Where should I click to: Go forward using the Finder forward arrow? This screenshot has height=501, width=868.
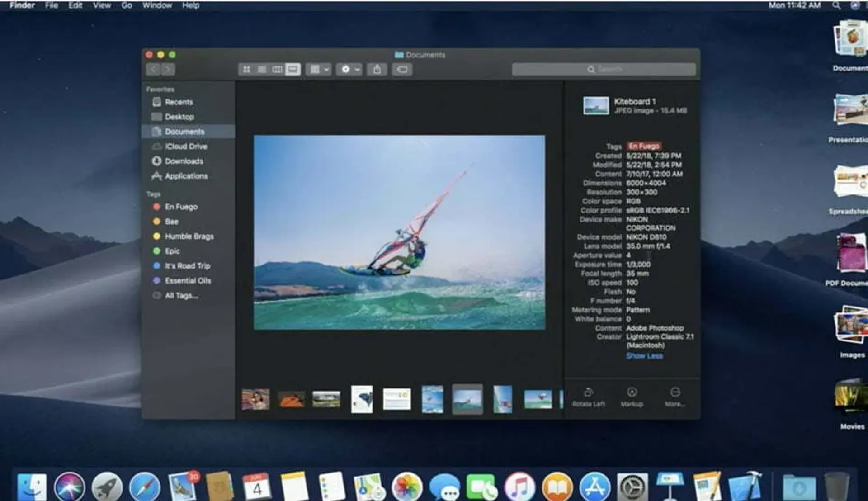point(168,69)
